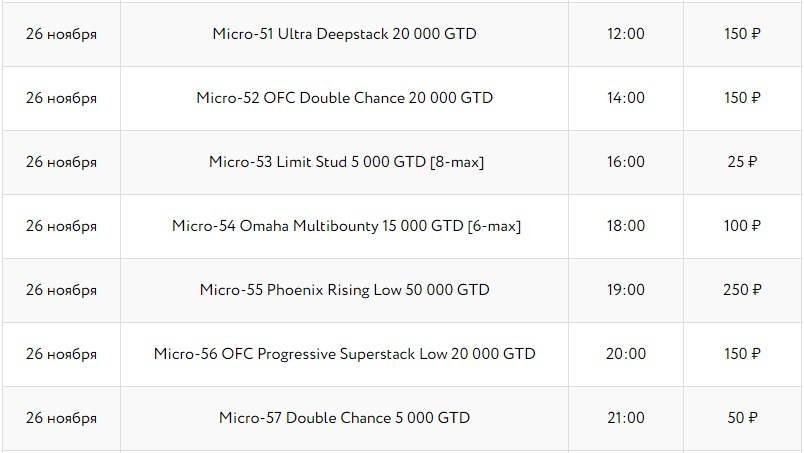804x453 pixels.
Task: Open the Micro-53 Limit Stud tournament entry
Action: (x=344, y=162)
